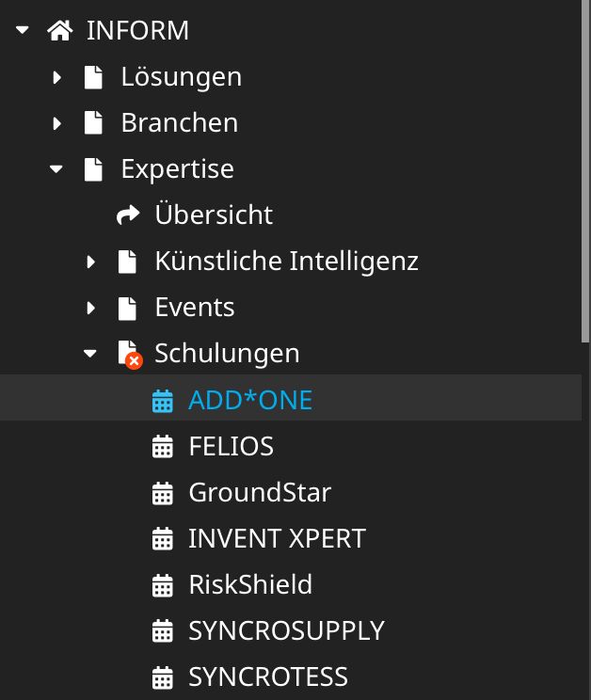Click the GroundStar calendar icon

click(x=163, y=493)
